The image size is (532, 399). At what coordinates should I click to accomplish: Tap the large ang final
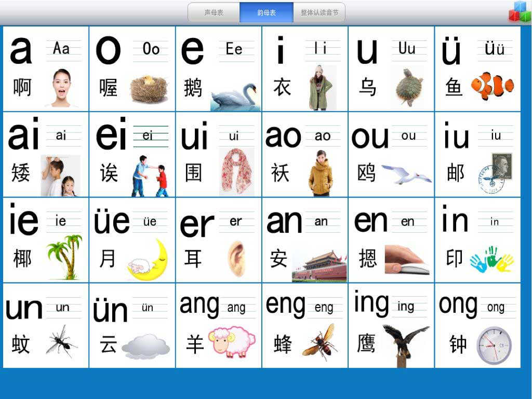[x=199, y=305]
